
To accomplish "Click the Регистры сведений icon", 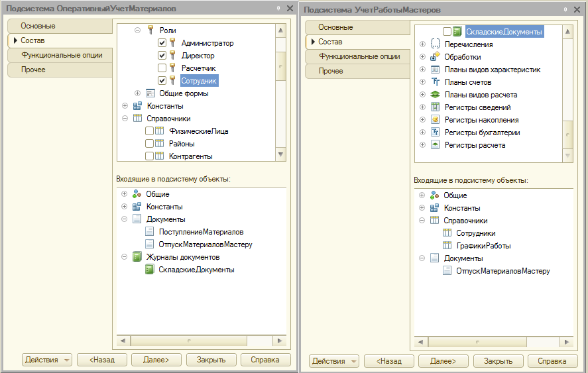I will pyautogui.click(x=435, y=107).
